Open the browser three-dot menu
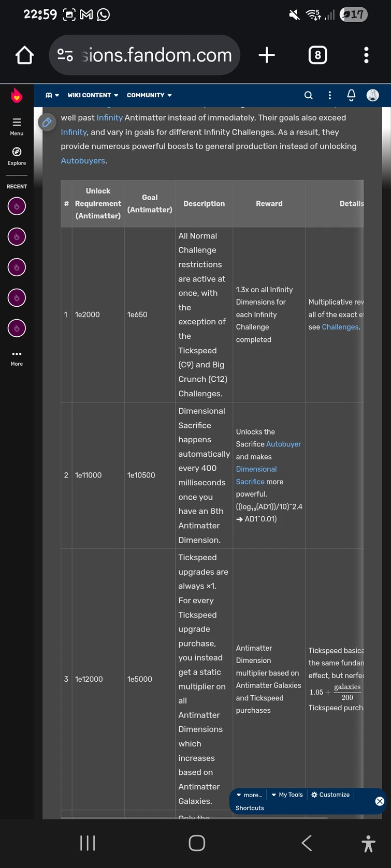 366,54
